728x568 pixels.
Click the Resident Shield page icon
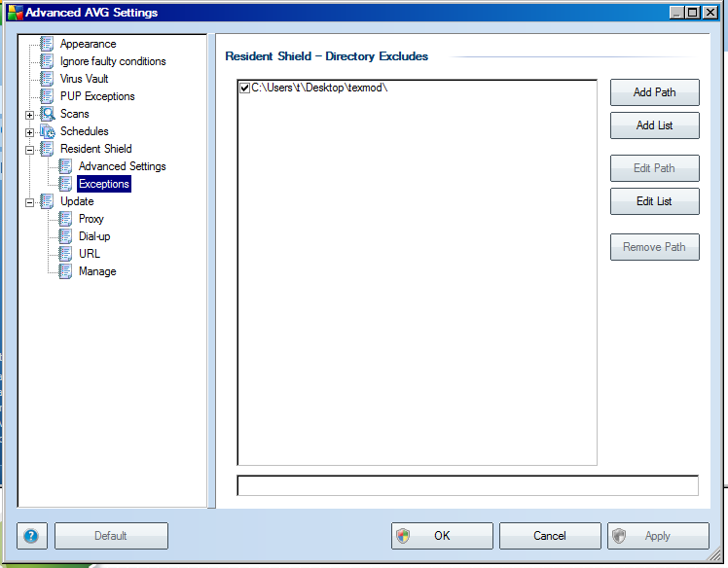[x=47, y=149]
